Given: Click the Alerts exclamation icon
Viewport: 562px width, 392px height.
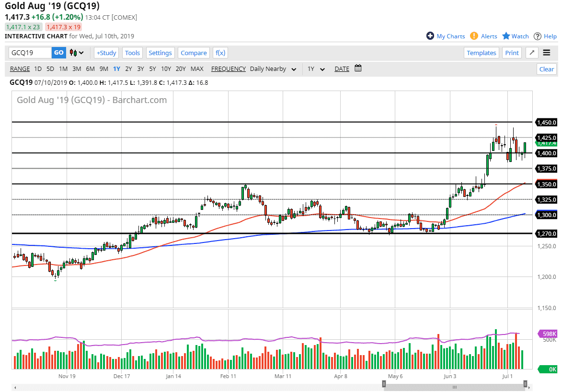Looking at the screenshot, I should click(474, 36).
